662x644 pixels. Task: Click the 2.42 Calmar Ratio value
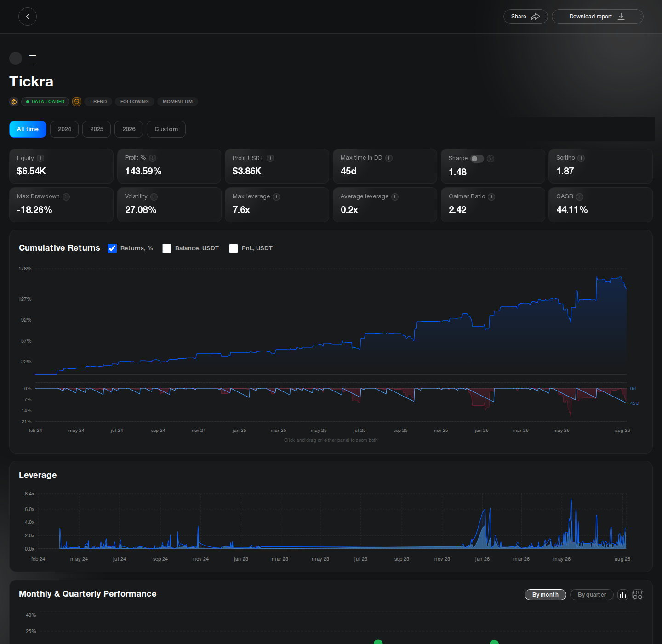[x=457, y=210]
